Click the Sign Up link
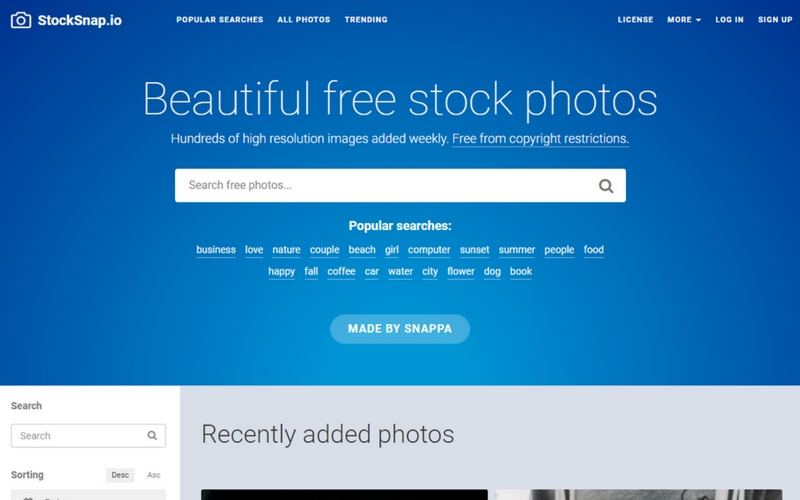Viewport: 800px width, 500px height. 774,20
